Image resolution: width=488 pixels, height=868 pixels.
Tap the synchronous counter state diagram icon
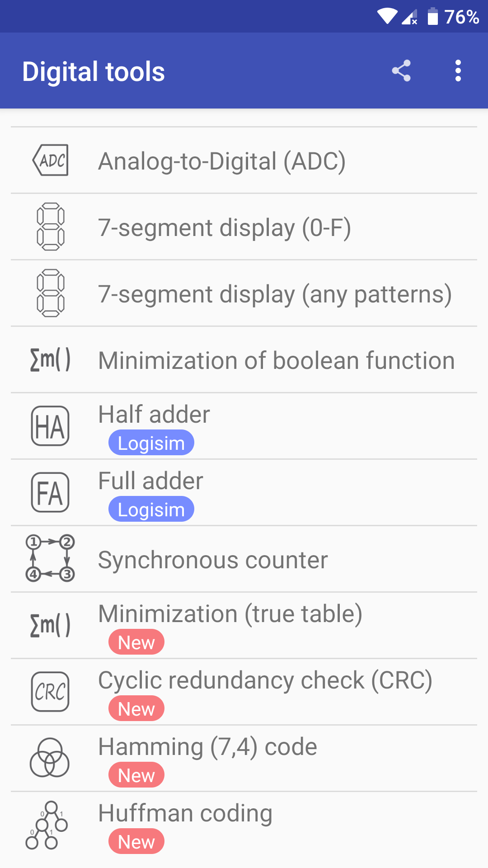pos(50,558)
